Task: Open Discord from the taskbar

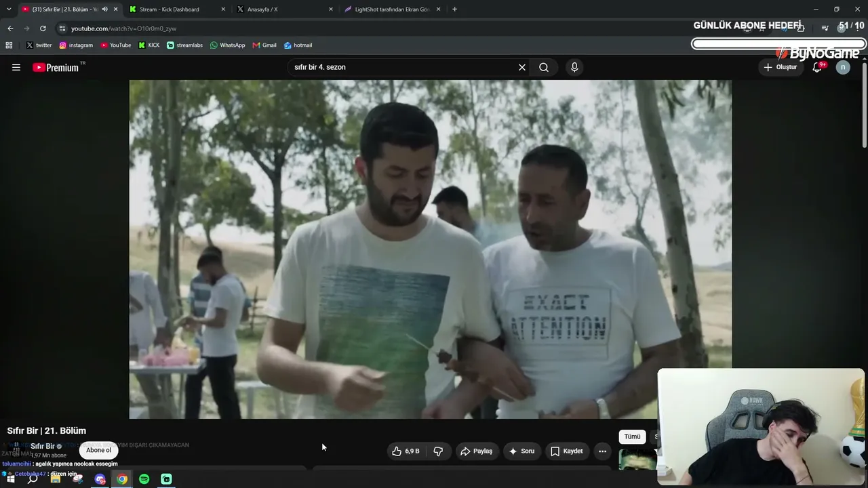Action: (x=100, y=479)
